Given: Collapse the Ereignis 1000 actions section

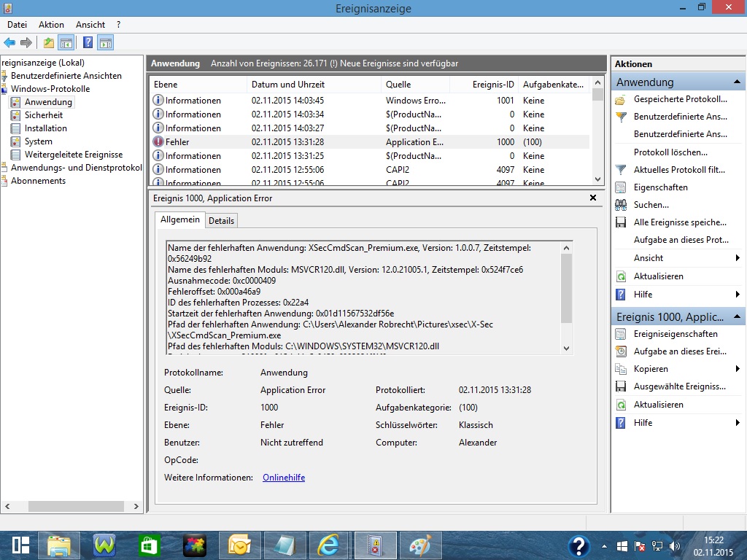Looking at the screenshot, I should (737, 317).
